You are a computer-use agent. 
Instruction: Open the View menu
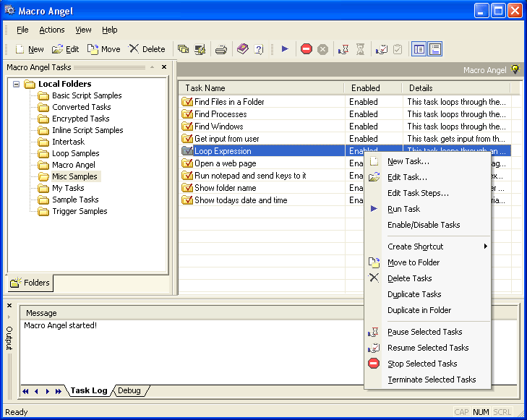83,30
